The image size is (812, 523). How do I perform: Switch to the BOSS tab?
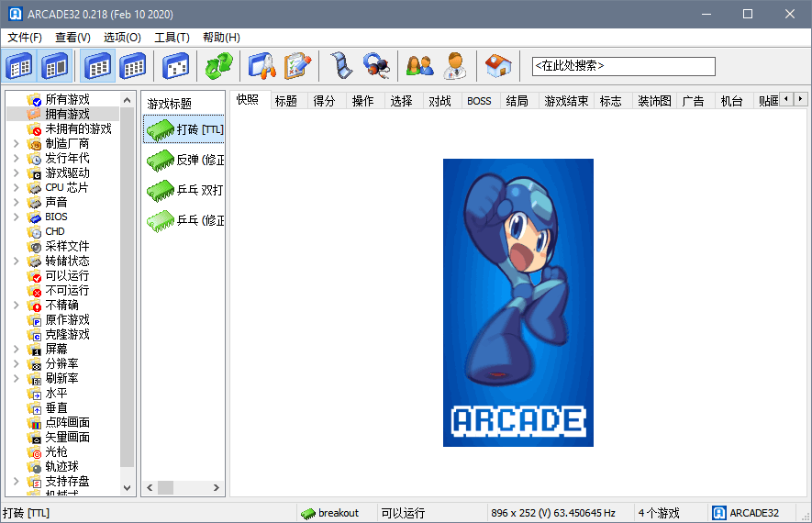click(479, 101)
